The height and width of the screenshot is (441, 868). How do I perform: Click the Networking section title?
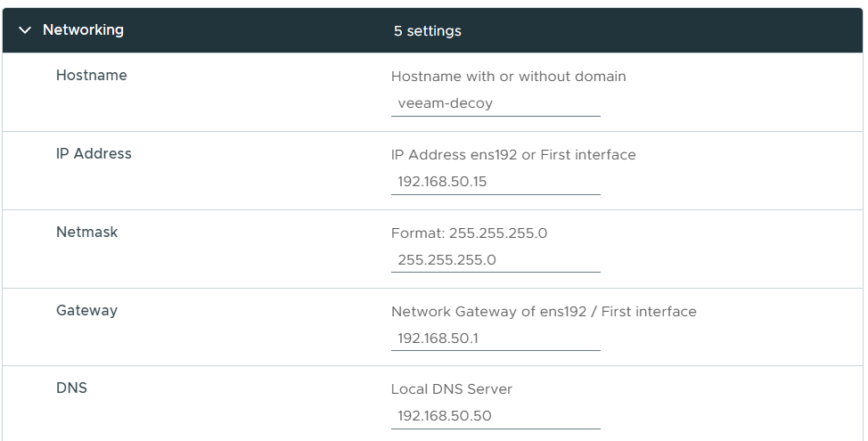click(x=83, y=30)
